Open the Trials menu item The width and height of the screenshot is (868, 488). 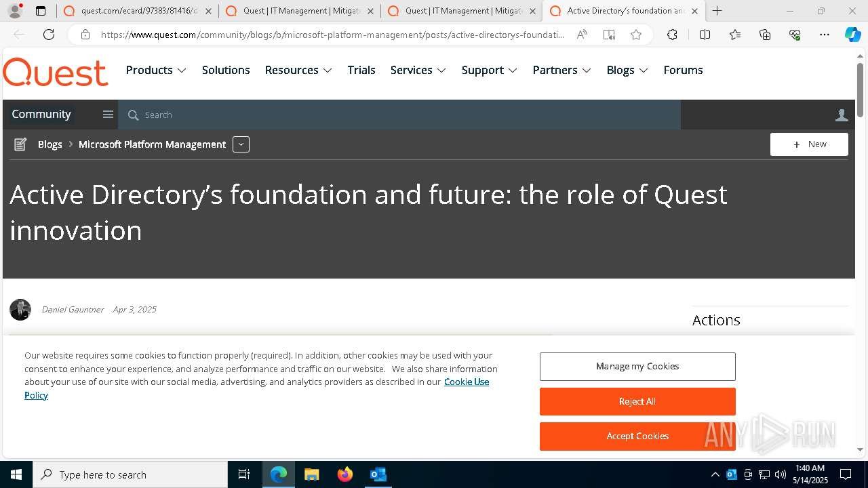[x=361, y=70]
